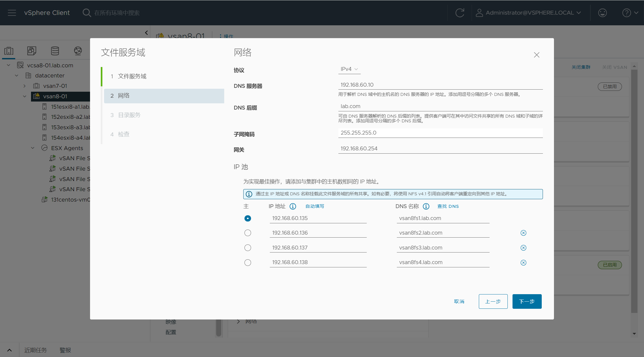Edit the vsan8fs1.lab.com DNS name field

point(443,218)
